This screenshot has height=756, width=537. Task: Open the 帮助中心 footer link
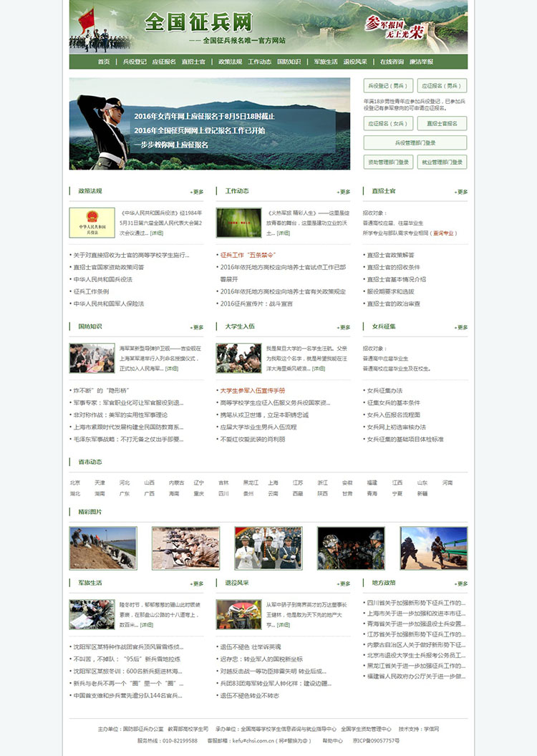333,740
